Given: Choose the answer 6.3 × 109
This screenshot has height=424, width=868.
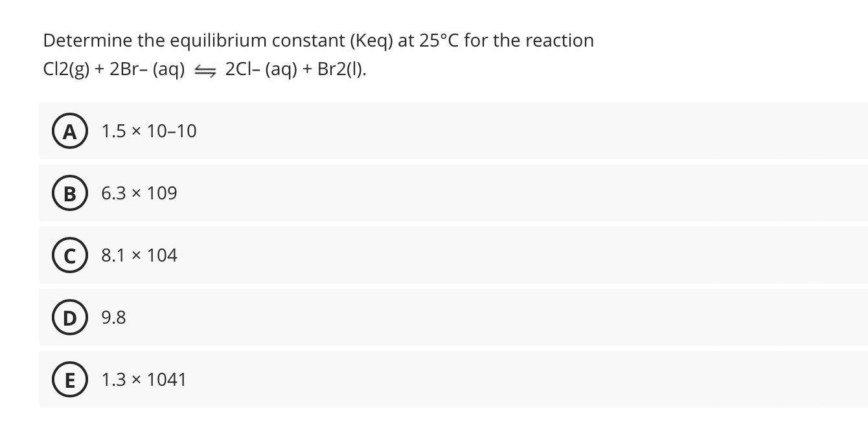Looking at the screenshot, I should tap(139, 193).
